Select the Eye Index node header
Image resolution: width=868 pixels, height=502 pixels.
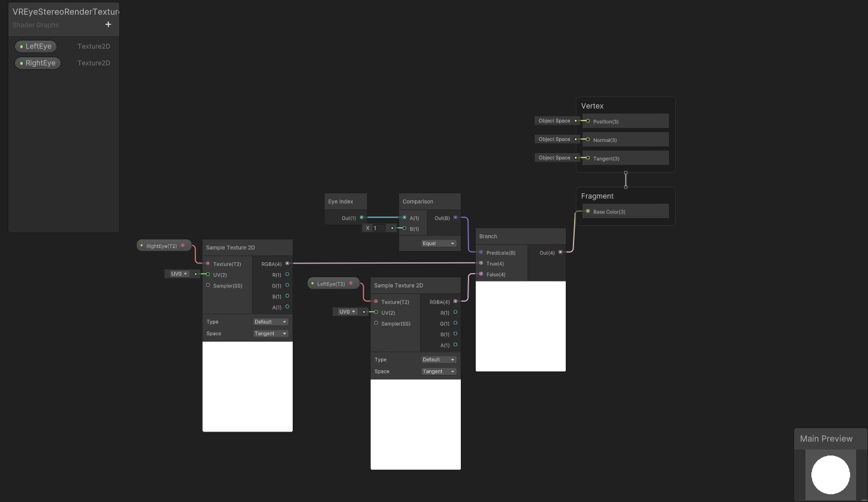pyautogui.click(x=345, y=202)
